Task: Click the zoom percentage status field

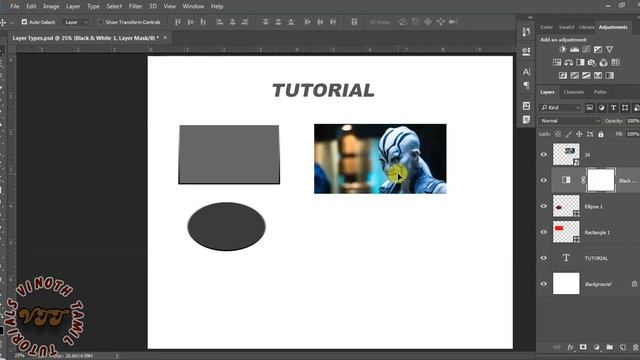Action: pos(20,356)
